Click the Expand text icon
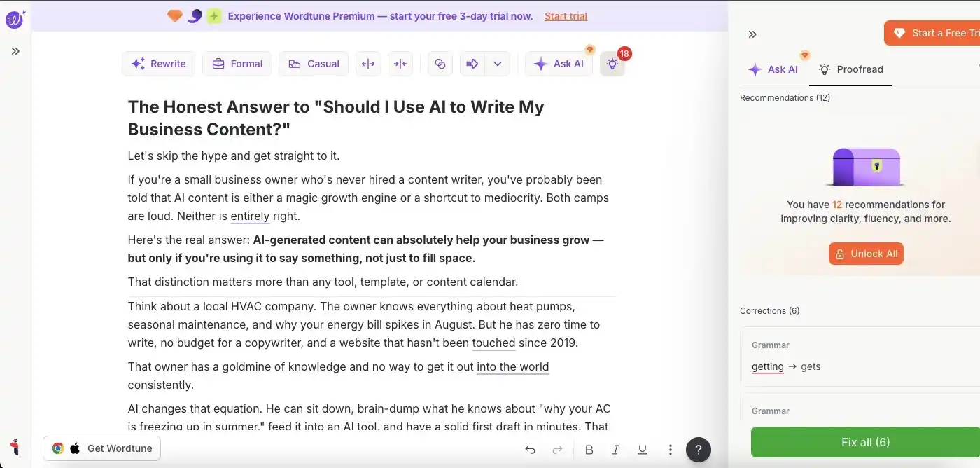This screenshot has height=468, width=980. coord(368,64)
